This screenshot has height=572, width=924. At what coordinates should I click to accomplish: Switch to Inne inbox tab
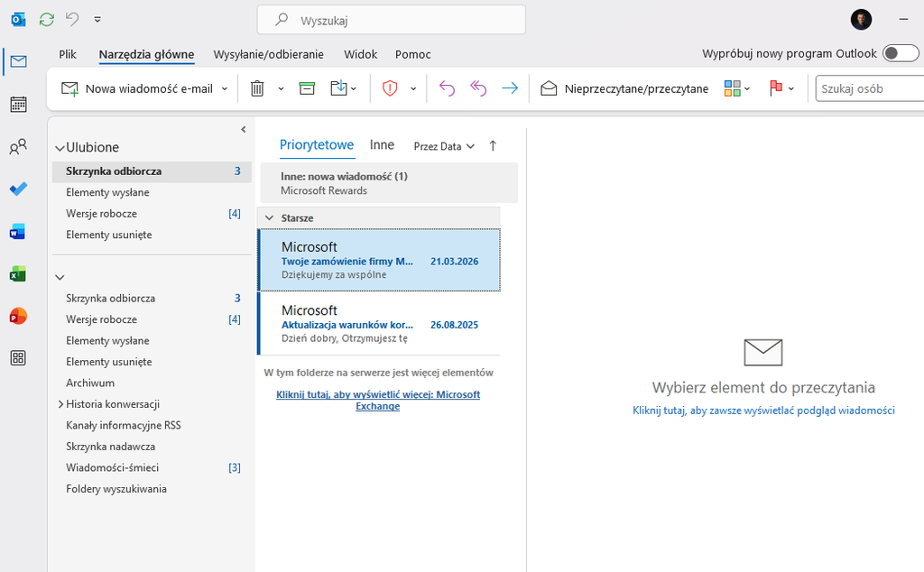[x=382, y=145]
